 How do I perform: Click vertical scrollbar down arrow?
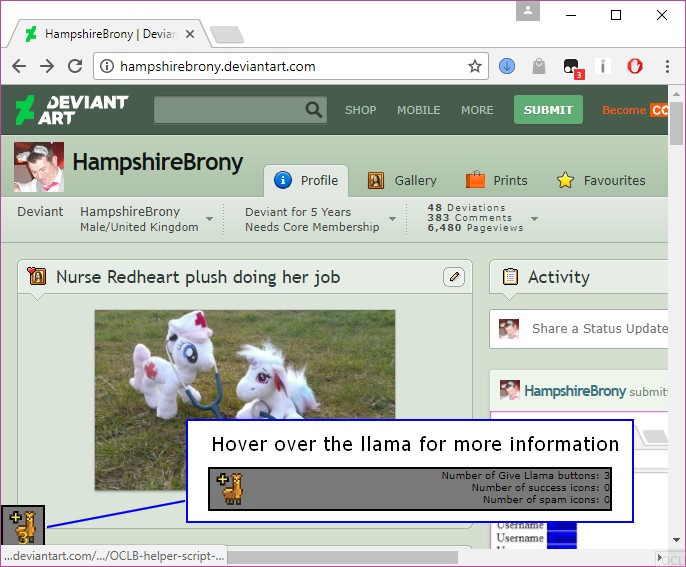pos(676,540)
